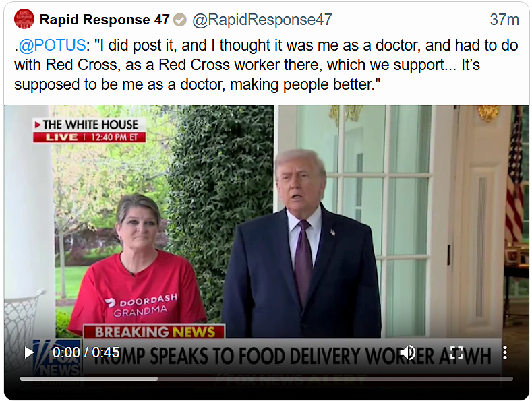This screenshot has width=532, height=401.
Task: Click the video seek progress bar
Action: click(x=266, y=379)
